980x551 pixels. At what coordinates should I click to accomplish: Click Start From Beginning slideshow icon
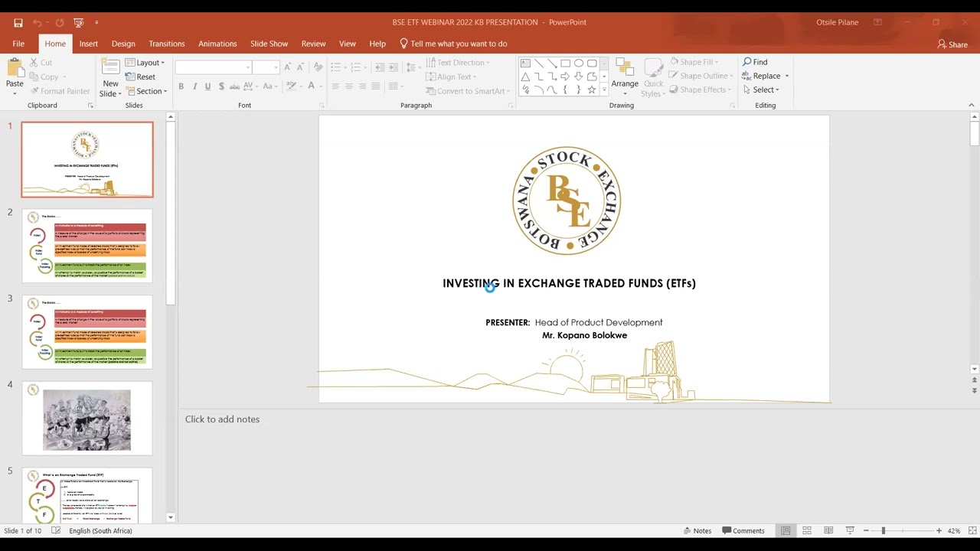(x=78, y=23)
